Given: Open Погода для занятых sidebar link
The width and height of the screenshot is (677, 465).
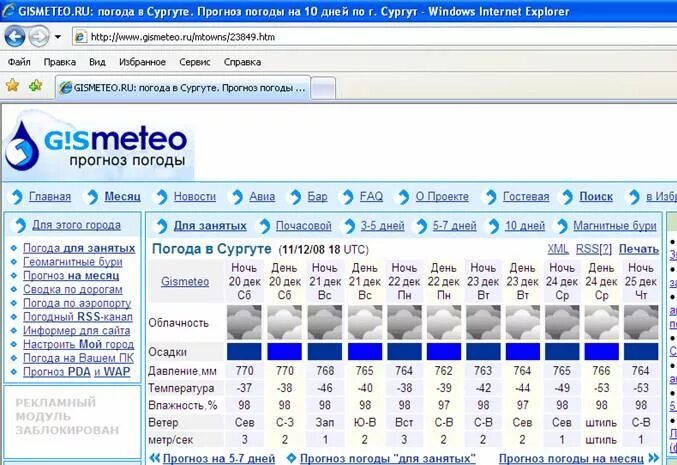Looking at the screenshot, I should (x=79, y=248).
